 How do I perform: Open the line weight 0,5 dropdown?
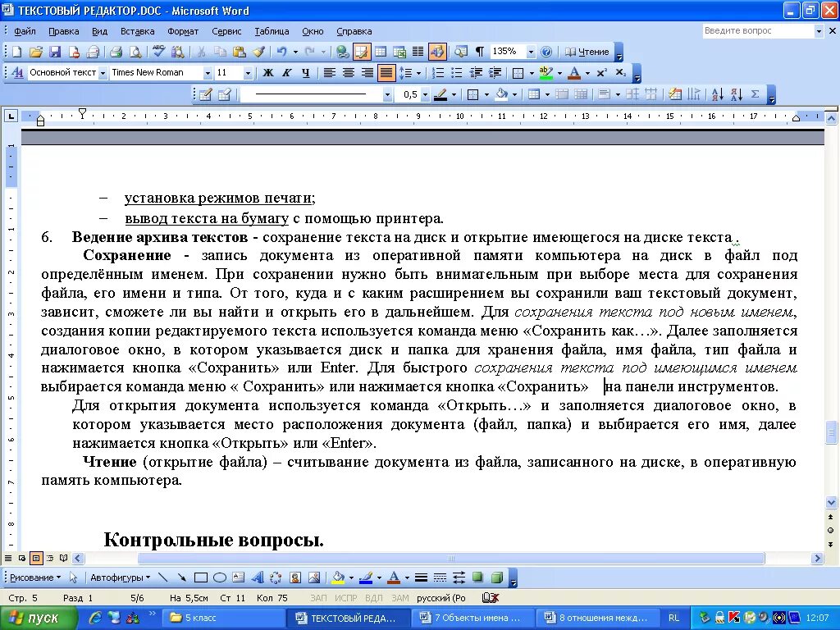pos(426,95)
